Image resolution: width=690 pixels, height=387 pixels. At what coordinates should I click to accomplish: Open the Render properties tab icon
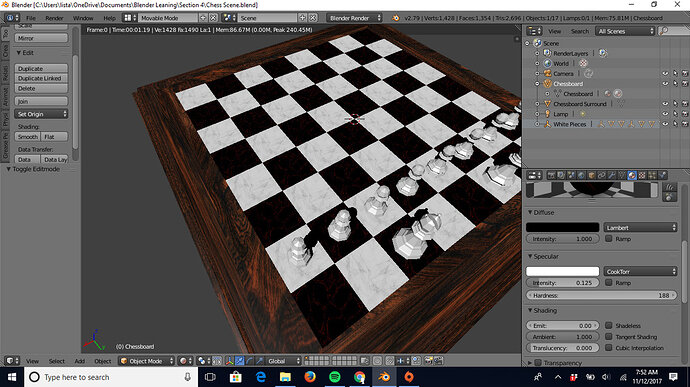(552, 175)
